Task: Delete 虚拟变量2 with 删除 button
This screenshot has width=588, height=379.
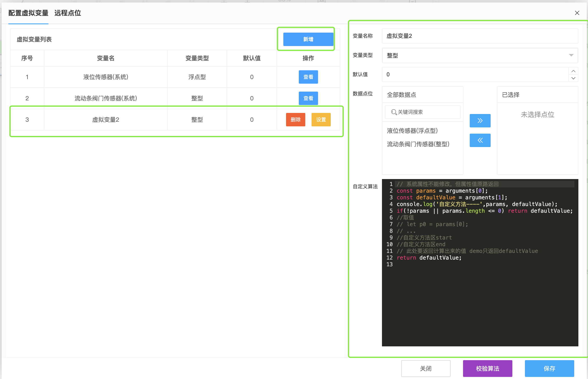Action: (295, 120)
